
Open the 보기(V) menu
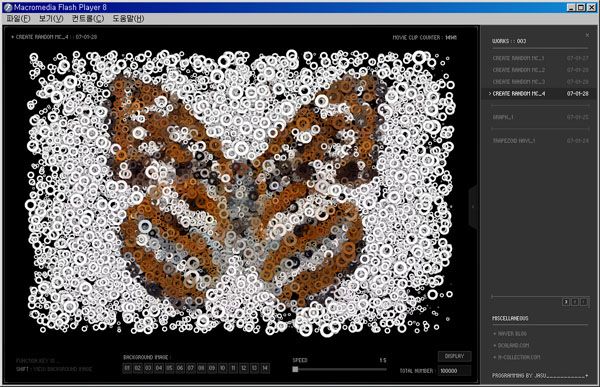(x=51, y=18)
